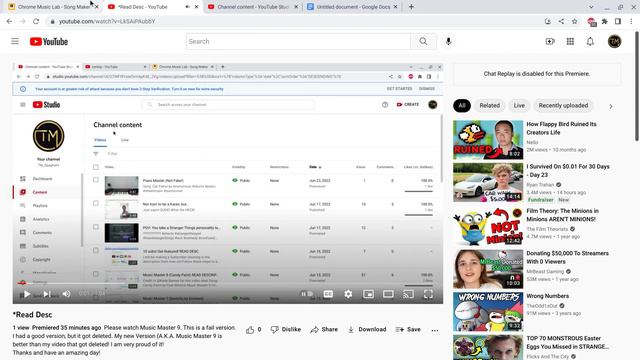Save the video to a playlist
Screen dimensions: 640x360
408,329
